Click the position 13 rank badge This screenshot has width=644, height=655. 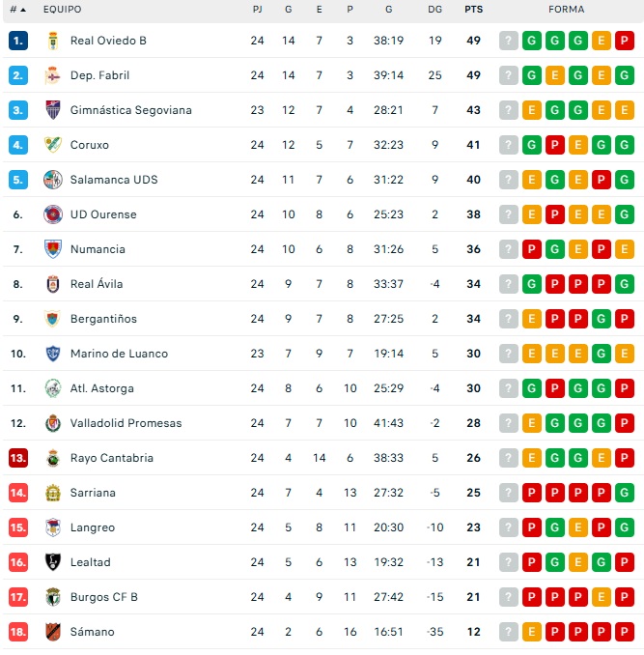(17, 458)
